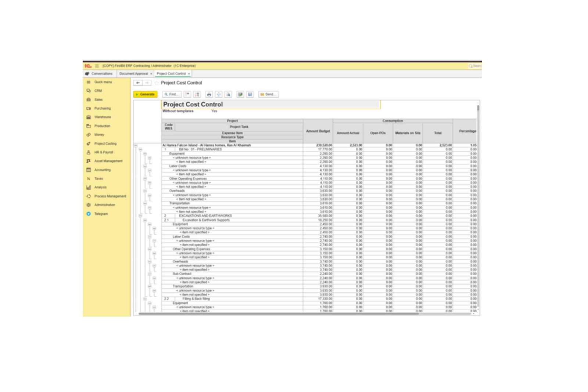Image resolution: width=588 pixels, height=392 pixels.
Task: Open print preview with the magnifier icon
Action: tap(229, 94)
